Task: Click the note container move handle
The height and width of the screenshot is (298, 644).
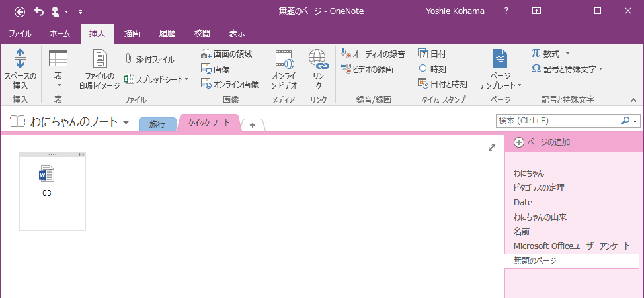Action: pyautogui.click(x=52, y=154)
